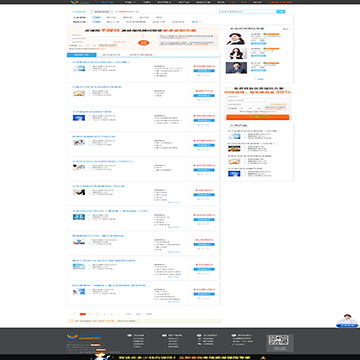Image resolution: width=360 pixels, height=360 pixels.
Task: Click the first name input field in the sidebar form
Action: [x=258, y=97]
